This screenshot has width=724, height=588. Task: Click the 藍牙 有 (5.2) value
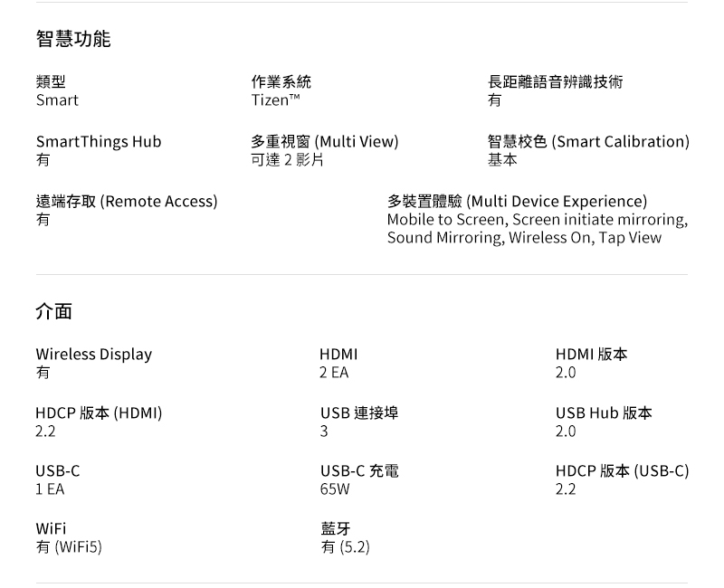(x=345, y=547)
